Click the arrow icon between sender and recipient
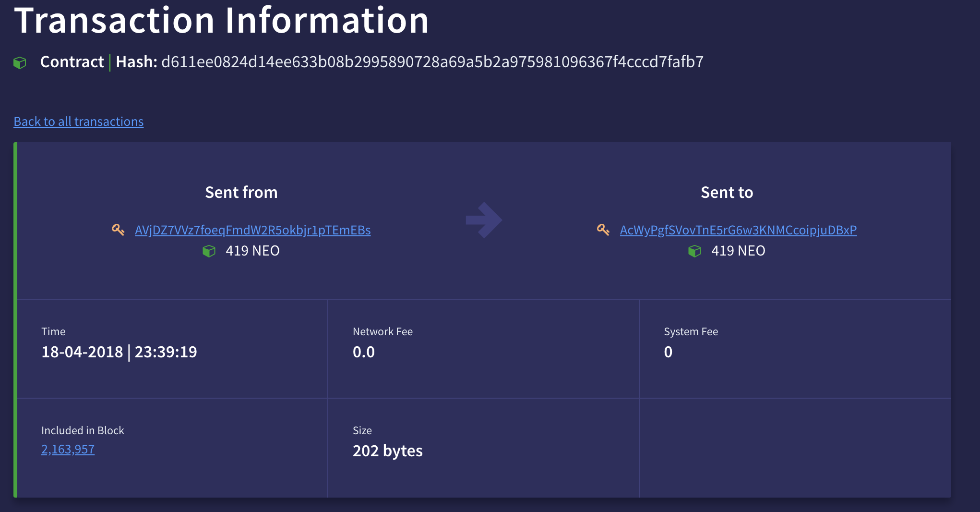 484,220
